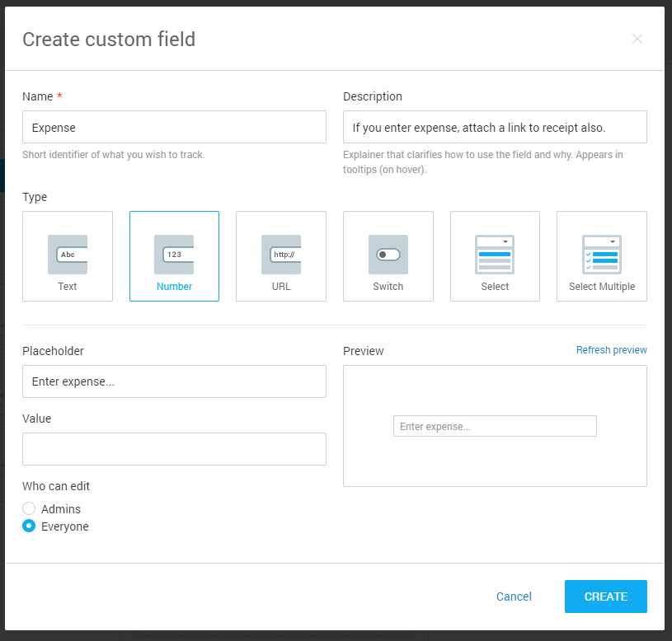Click the CREATE button
672x641 pixels.
[606, 597]
